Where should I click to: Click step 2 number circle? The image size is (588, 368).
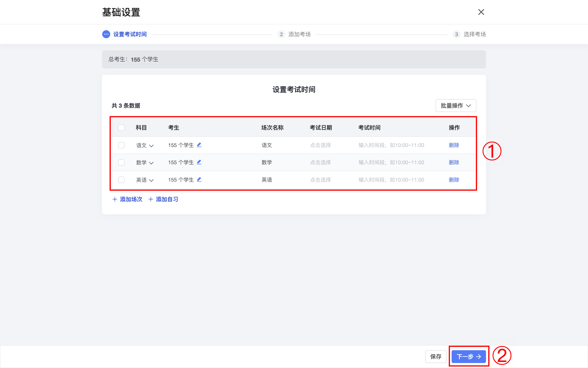coord(281,34)
